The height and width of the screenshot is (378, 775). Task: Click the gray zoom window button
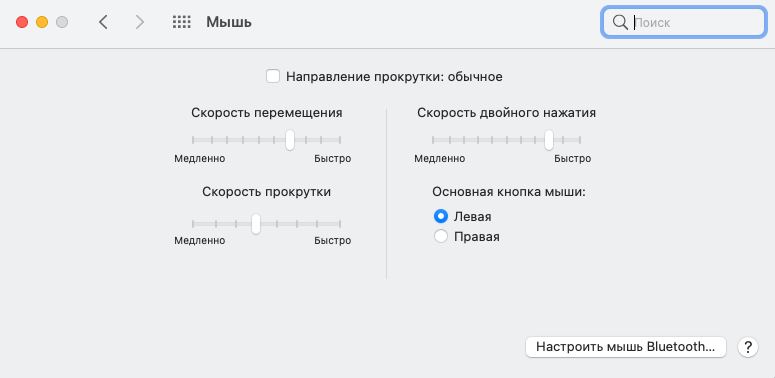point(62,22)
